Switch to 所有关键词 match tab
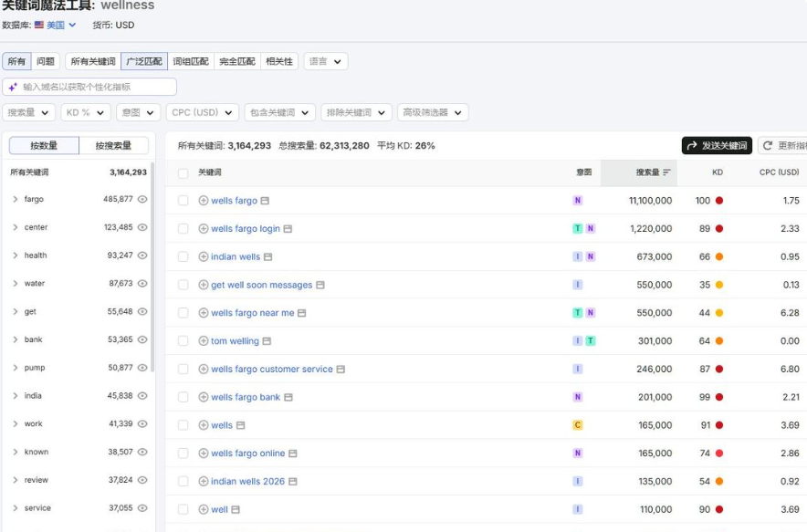 [x=93, y=61]
